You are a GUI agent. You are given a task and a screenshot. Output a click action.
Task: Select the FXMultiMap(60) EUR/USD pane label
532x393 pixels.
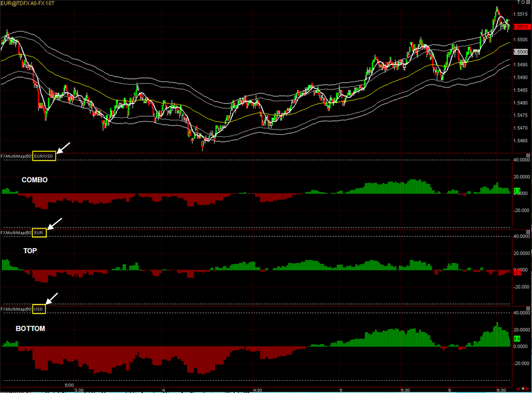(x=27, y=156)
